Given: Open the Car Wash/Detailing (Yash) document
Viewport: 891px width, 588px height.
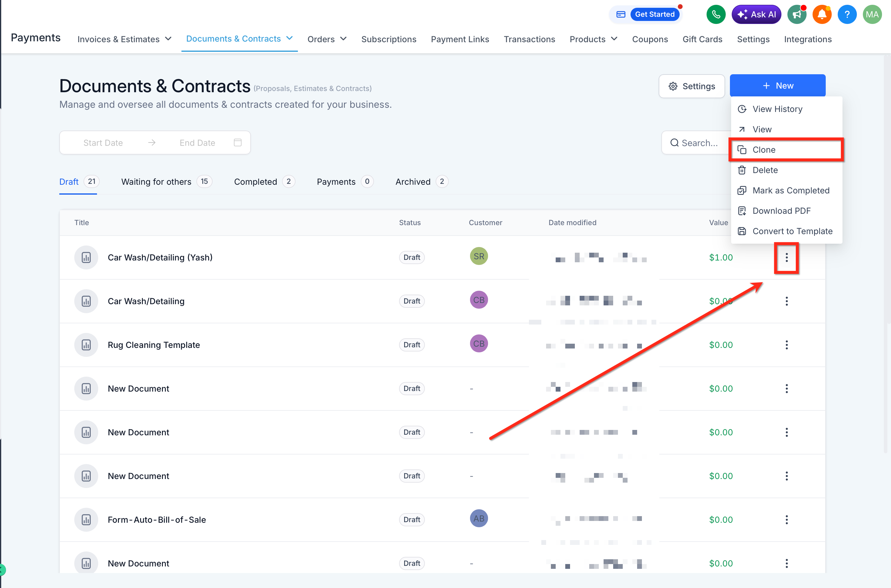Looking at the screenshot, I should point(160,257).
